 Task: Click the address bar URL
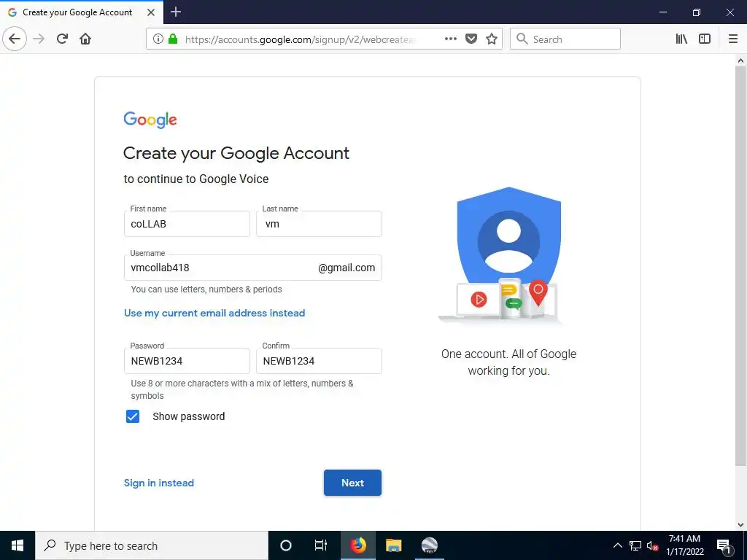pyautogui.click(x=300, y=39)
